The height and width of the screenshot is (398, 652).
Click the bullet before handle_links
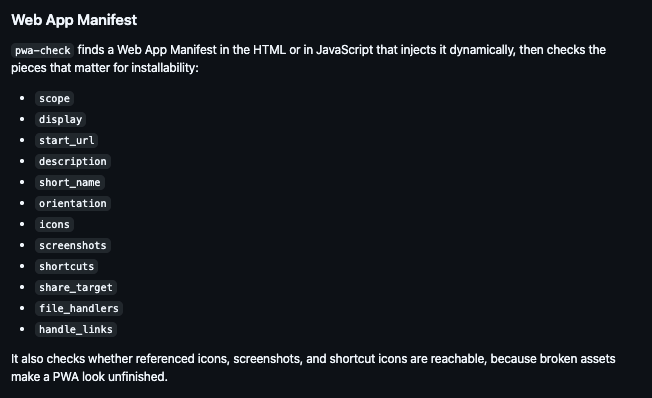[22, 329]
